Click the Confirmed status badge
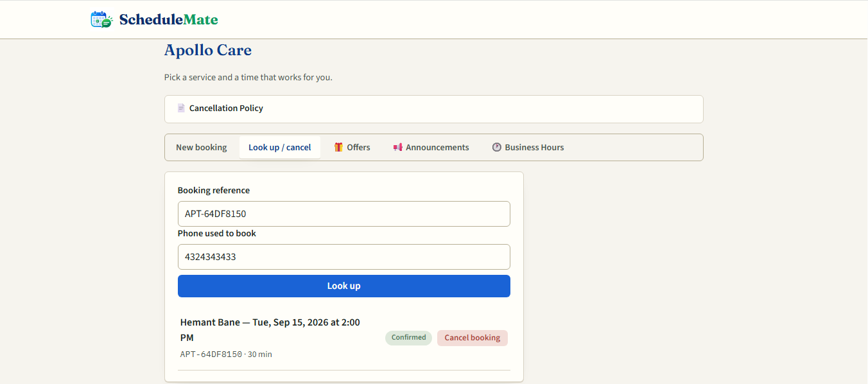This screenshot has width=868, height=384. pyautogui.click(x=408, y=338)
